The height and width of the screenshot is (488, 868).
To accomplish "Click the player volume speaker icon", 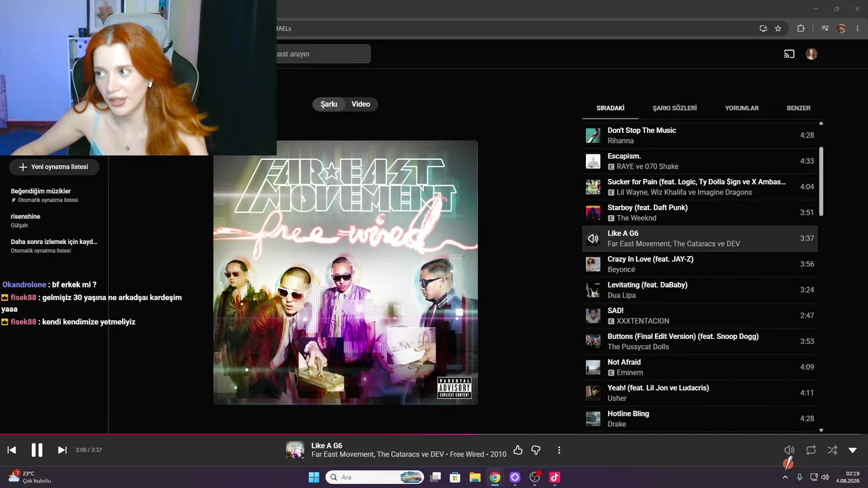I will pos(789,450).
